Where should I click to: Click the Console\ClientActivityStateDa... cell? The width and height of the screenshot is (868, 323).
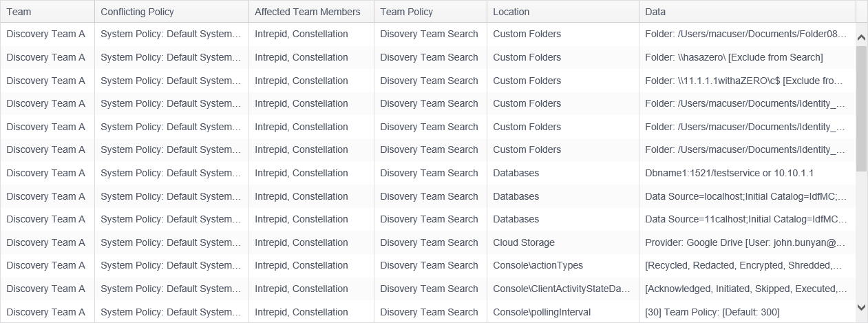562,289
